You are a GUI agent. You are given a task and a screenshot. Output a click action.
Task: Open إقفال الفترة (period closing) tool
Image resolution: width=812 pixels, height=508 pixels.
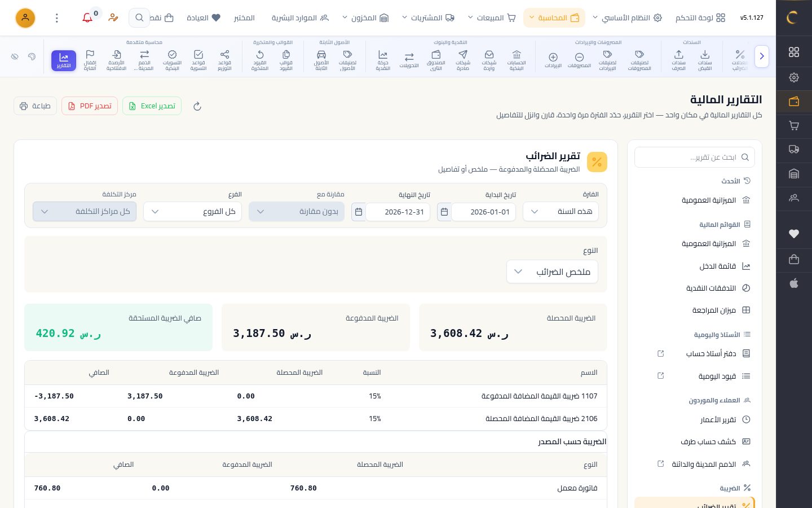point(90,60)
